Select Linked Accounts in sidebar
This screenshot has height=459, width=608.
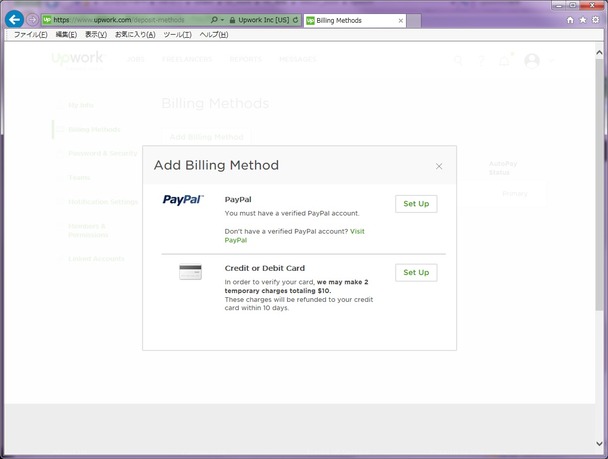[x=96, y=259]
